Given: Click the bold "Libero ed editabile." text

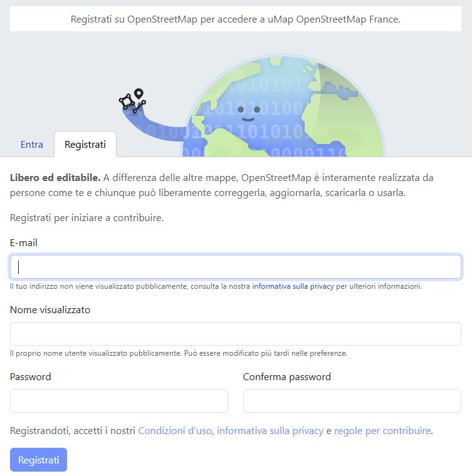Looking at the screenshot, I should point(55,178).
